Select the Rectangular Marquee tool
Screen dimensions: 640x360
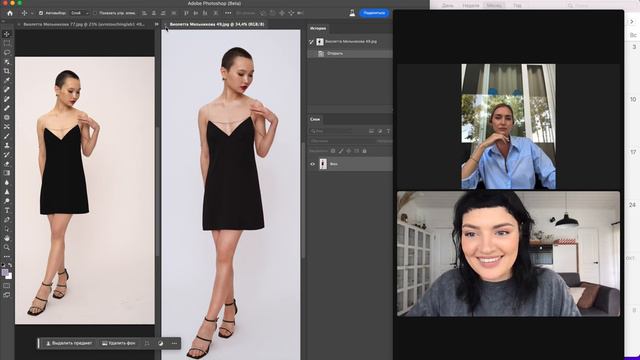[x=7, y=43]
